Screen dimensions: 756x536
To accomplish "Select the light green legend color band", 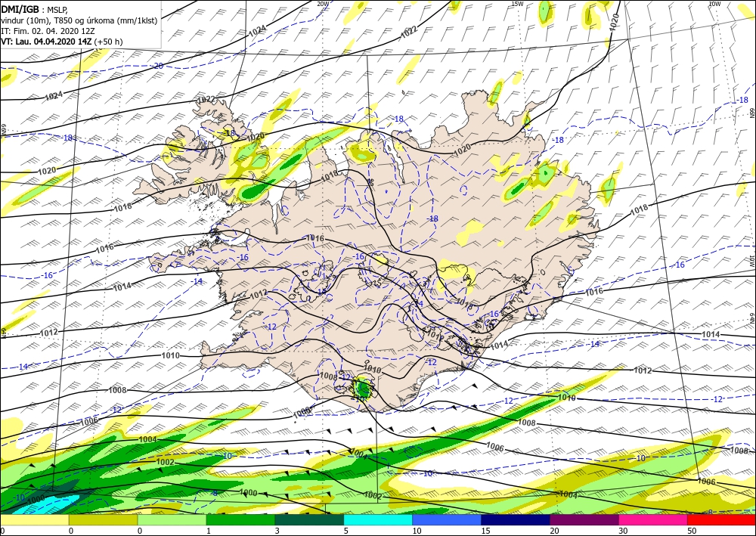I will point(172,520).
